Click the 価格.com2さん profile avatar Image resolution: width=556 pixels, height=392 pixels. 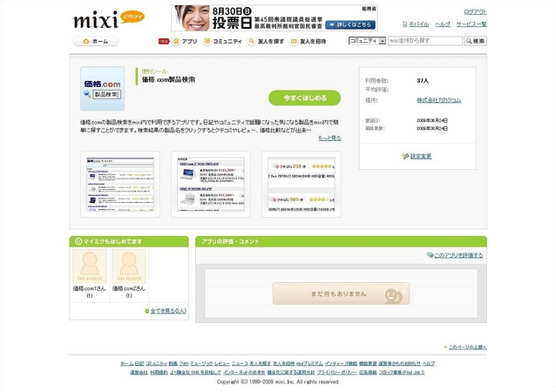(x=129, y=267)
